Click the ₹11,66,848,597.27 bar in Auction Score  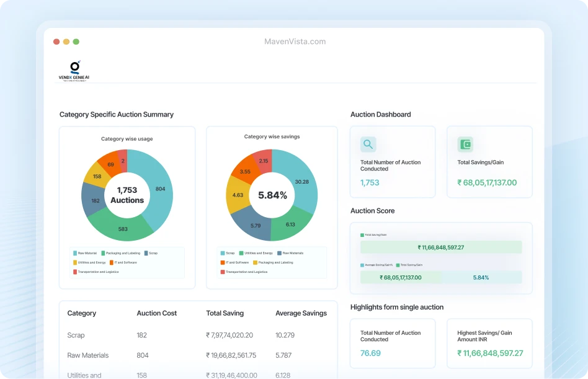click(x=441, y=247)
